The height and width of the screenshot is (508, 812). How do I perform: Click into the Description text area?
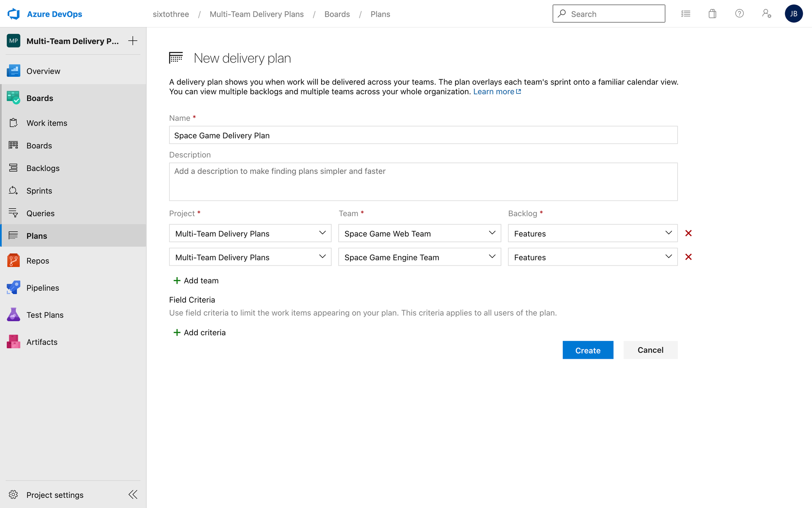(423, 182)
